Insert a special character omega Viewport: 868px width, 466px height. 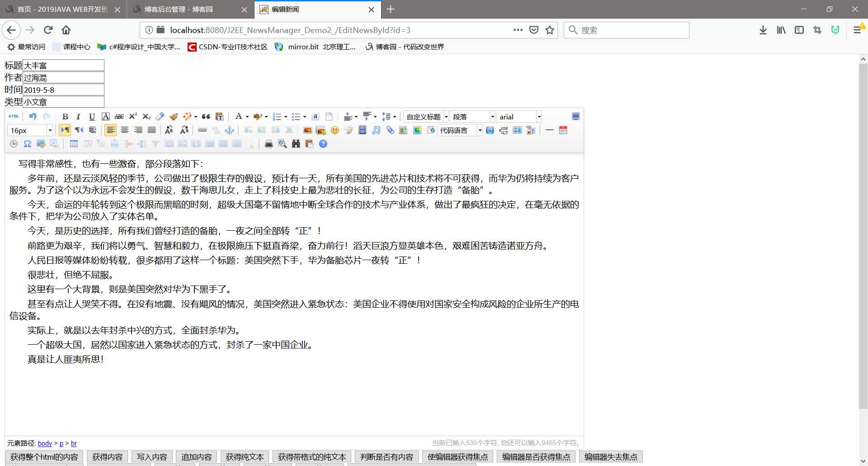(x=27, y=144)
